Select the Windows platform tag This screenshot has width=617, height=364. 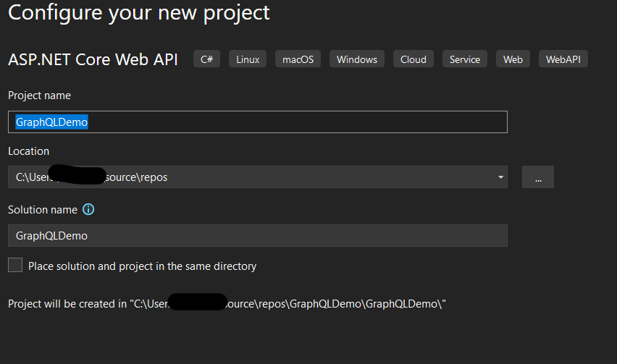(x=357, y=59)
